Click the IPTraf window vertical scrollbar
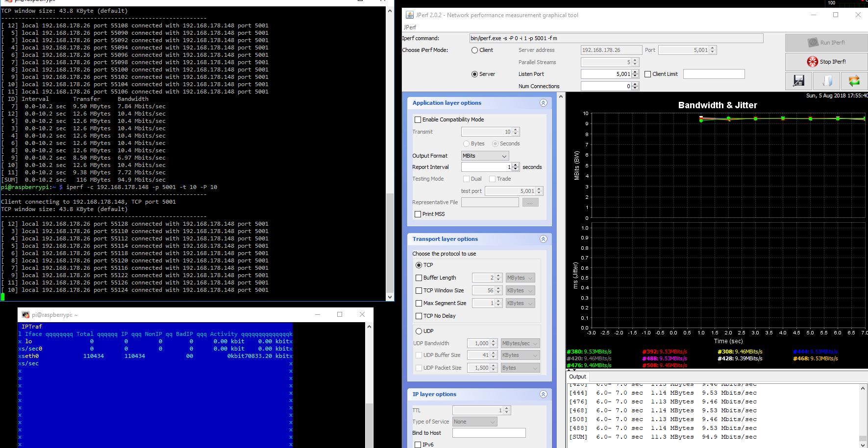 pos(370,385)
